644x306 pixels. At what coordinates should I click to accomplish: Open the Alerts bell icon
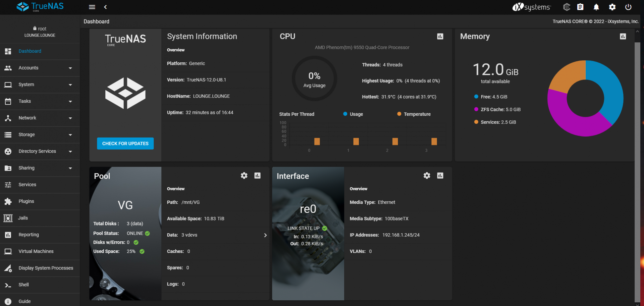596,7
